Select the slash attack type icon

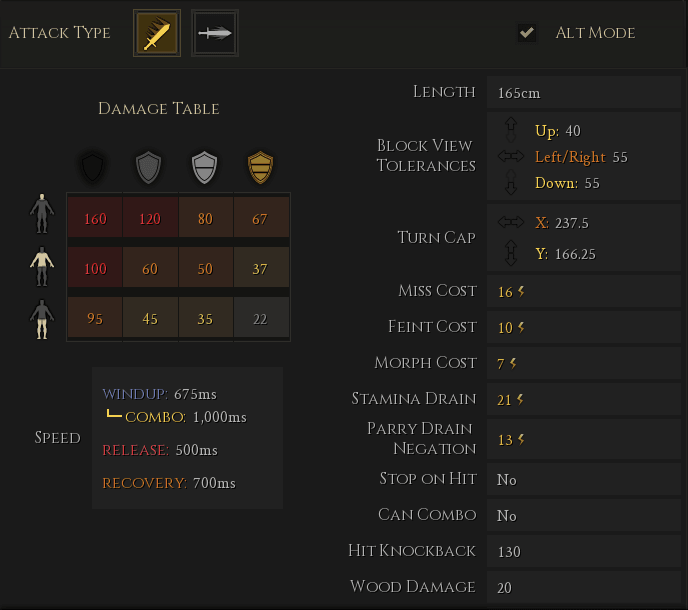coord(157,33)
